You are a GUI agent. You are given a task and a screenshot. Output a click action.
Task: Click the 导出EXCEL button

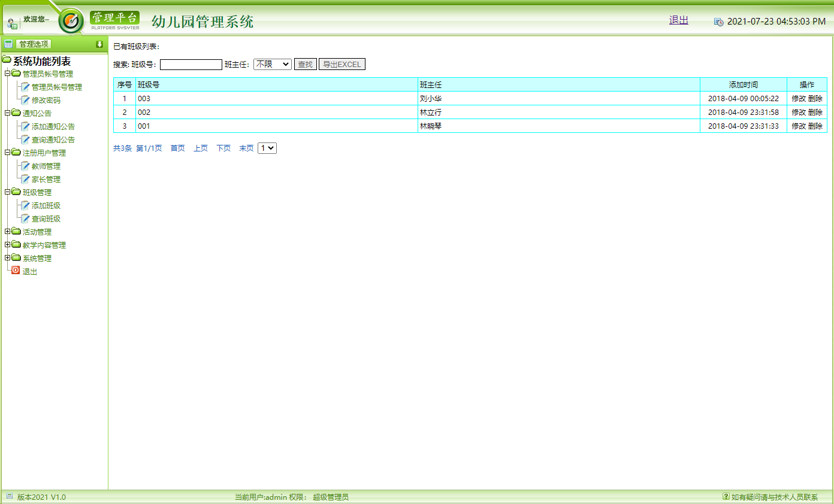pyautogui.click(x=342, y=64)
